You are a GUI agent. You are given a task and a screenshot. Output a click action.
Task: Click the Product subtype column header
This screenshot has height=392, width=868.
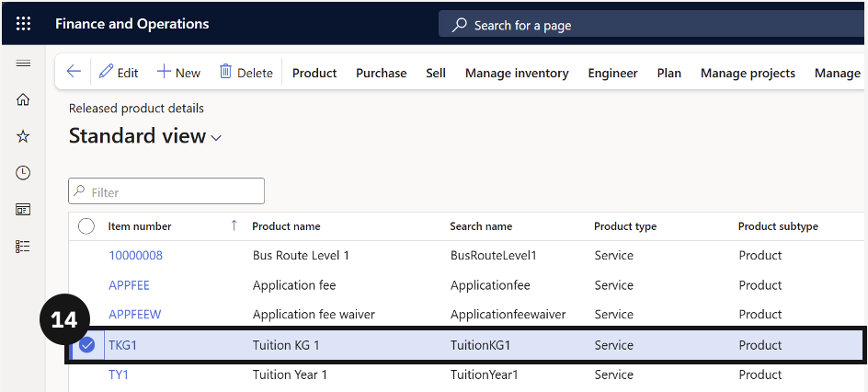[778, 226]
